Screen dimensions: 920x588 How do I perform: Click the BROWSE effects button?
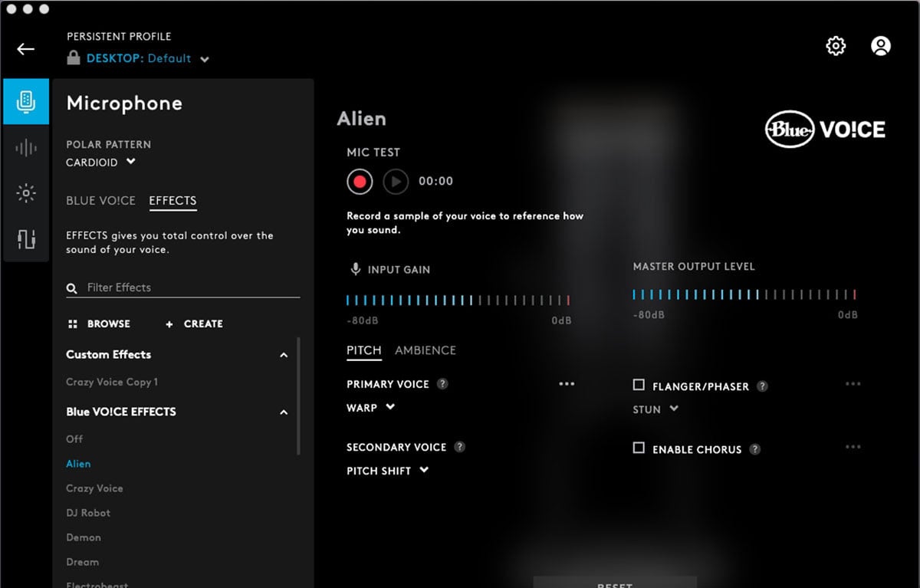(99, 324)
